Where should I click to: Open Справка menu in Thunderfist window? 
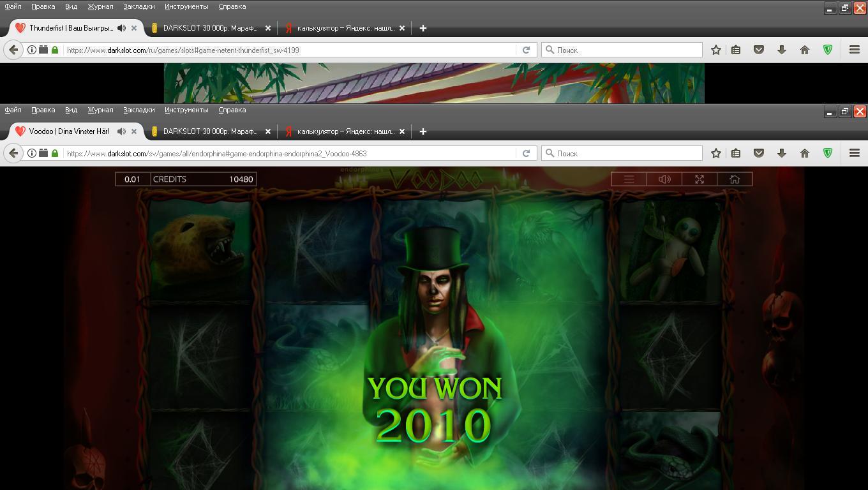pos(232,6)
